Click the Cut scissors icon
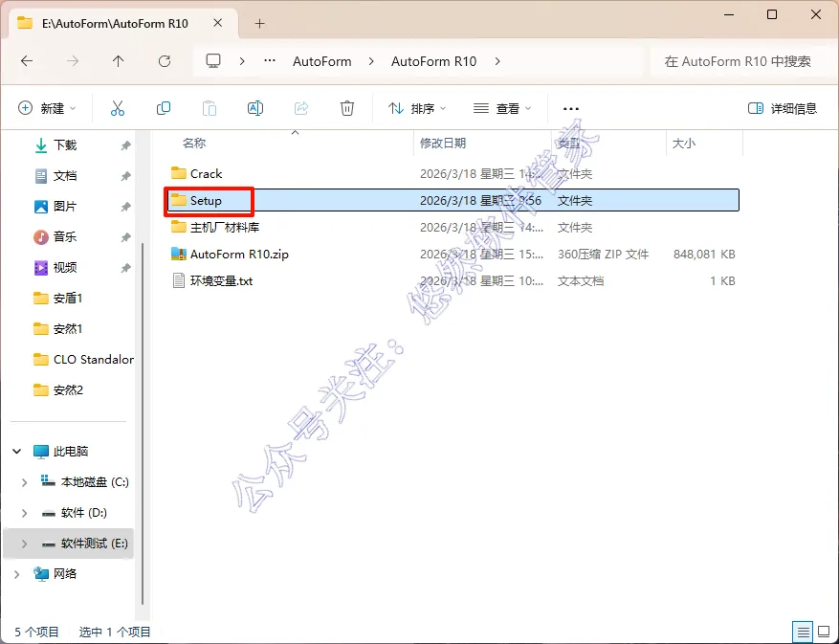Screen dimensions: 839x644 coord(117,109)
